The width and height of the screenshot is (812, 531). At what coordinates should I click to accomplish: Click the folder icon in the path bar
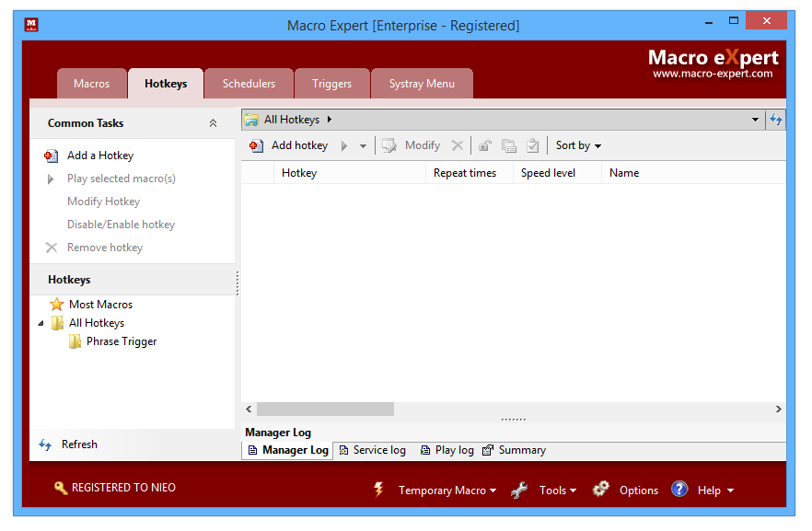coord(251,120)
